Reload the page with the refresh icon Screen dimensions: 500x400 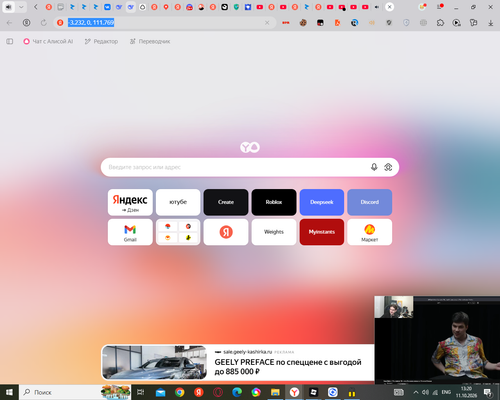[x=44, y=23]
